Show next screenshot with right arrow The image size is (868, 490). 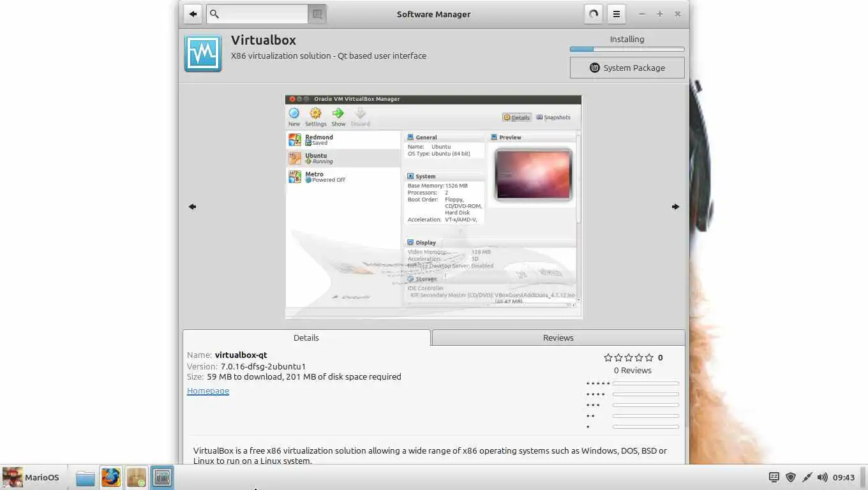click(675, 207)
